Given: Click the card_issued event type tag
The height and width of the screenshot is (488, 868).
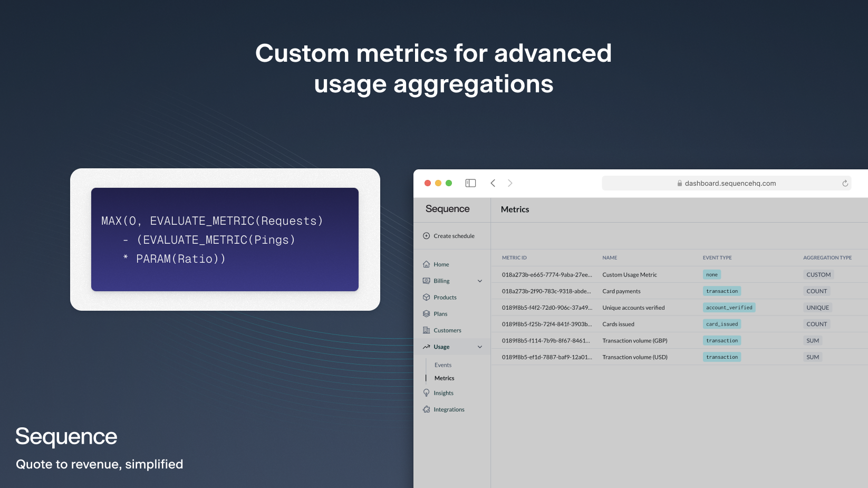Looking at the screenshot, I should 722,324.
